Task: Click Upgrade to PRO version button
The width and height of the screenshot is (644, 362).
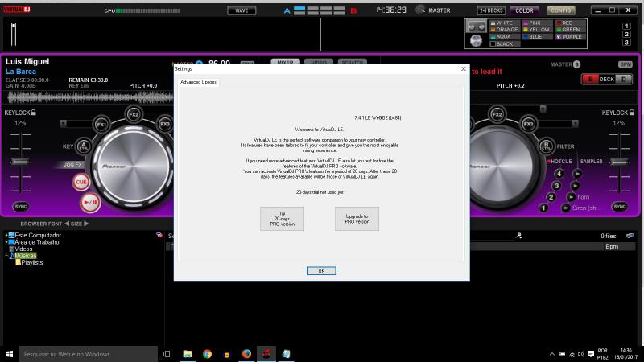Action: (357, 218)
